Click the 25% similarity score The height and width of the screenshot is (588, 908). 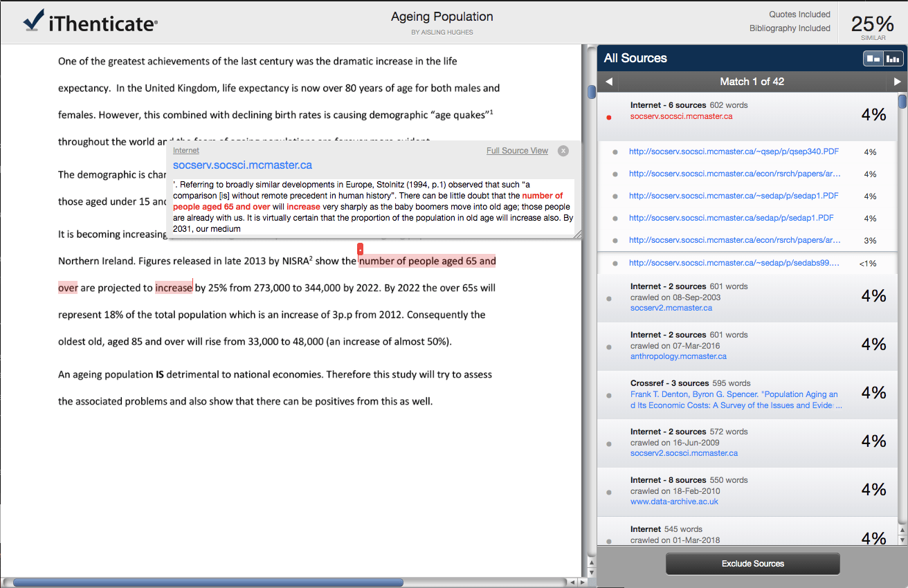click(x=873, y=24)
